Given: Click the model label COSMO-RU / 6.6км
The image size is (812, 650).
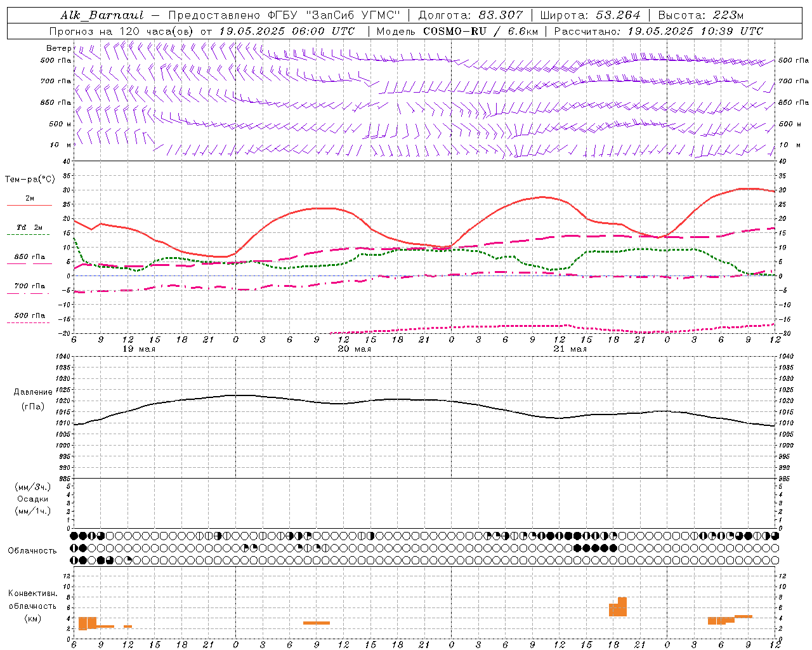Looking at the screenshot, I should point(481,31).
